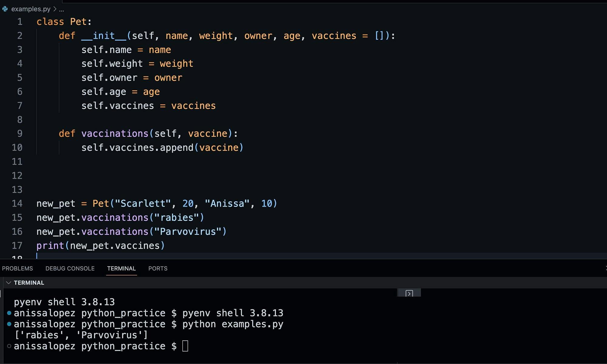Click 'self.age = age' code line

tap(120, 92)
